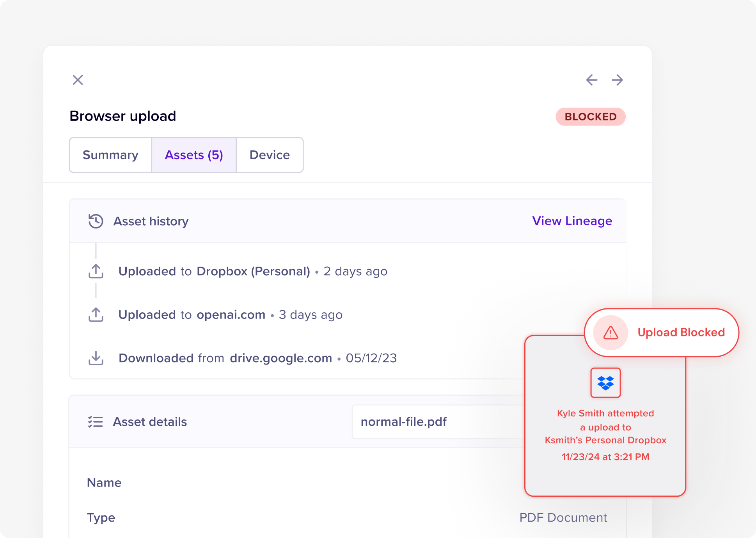Open the View Lineage link
Viewport: 756px width, 538px height.
[x=572, y=221]
